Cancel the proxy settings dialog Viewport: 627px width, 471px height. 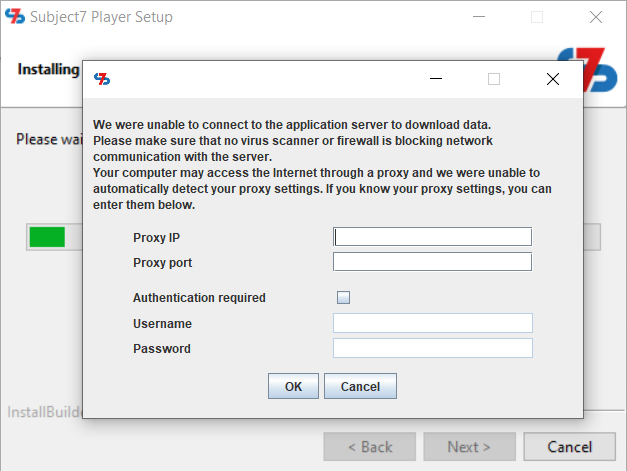click(x=360, y=386)
